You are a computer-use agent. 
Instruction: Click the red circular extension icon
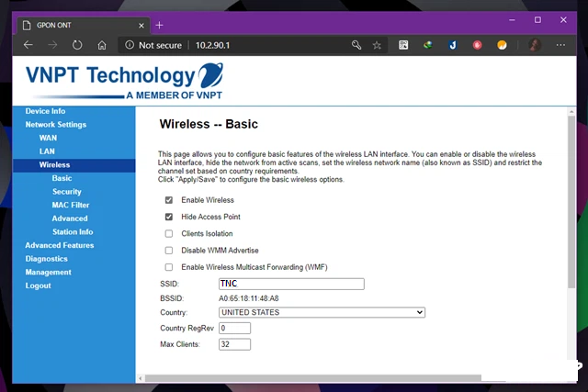pos(477,45)
